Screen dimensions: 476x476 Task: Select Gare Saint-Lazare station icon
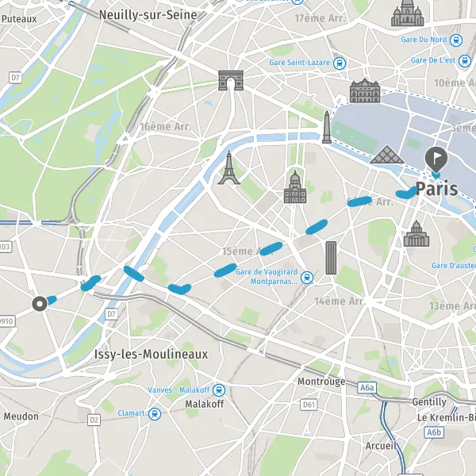click(340, 63)
